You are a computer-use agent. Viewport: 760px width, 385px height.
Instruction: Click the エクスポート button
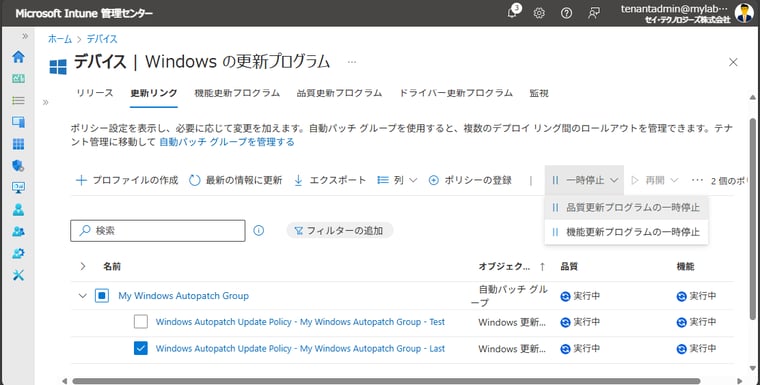330,180
